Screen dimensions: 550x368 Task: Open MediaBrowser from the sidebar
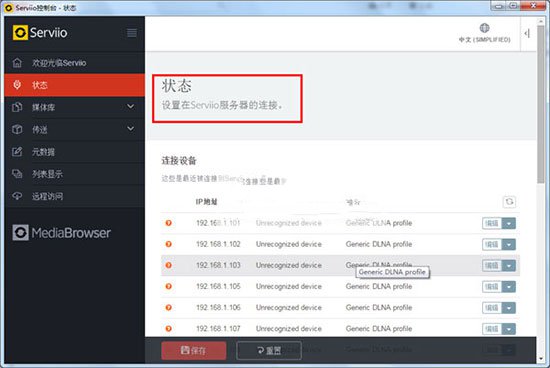point(62,233)
